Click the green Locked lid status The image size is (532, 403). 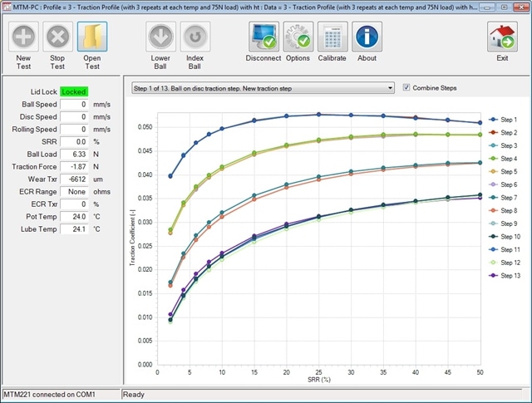click(x=74, y=91)
